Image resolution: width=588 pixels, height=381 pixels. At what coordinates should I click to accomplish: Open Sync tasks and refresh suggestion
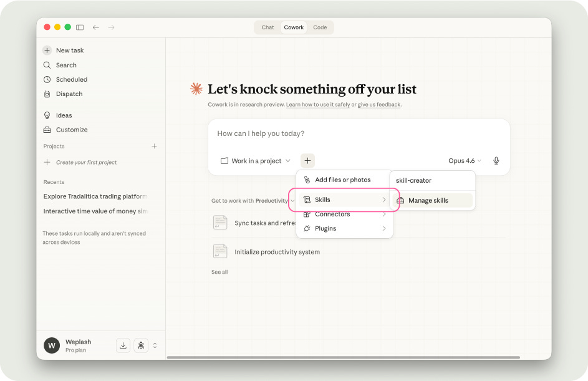pos(265,223)
